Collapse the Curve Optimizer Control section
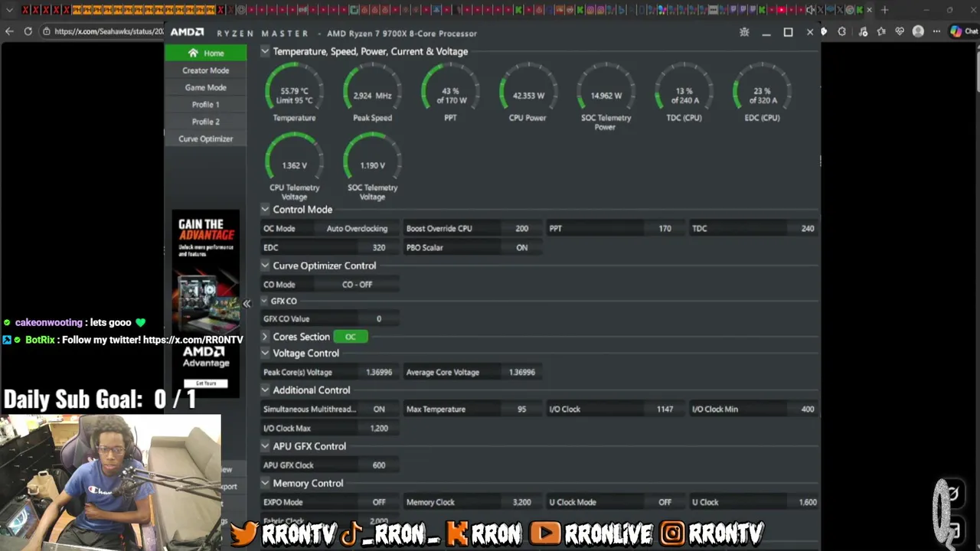980x551 pixels. 265,266
